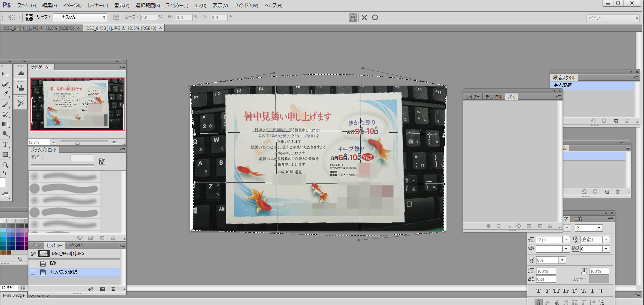Delete current state in the History panel

(x=113, y=289)
